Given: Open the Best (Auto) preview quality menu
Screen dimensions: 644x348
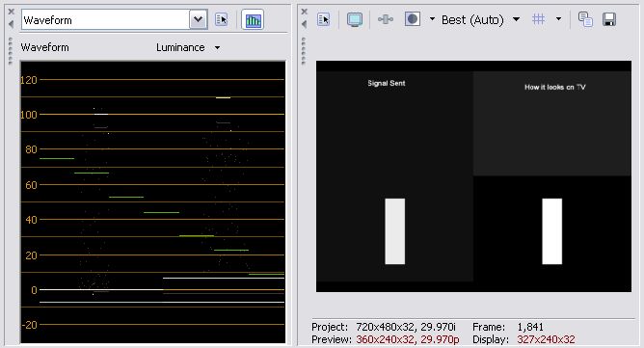Looking at the screenshot, I should pyautogui.click(x=472, y=19).
